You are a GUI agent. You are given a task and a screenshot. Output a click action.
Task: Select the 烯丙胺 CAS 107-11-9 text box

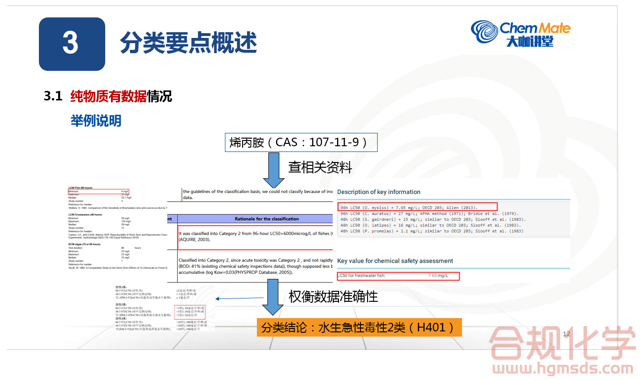(301, 142)
